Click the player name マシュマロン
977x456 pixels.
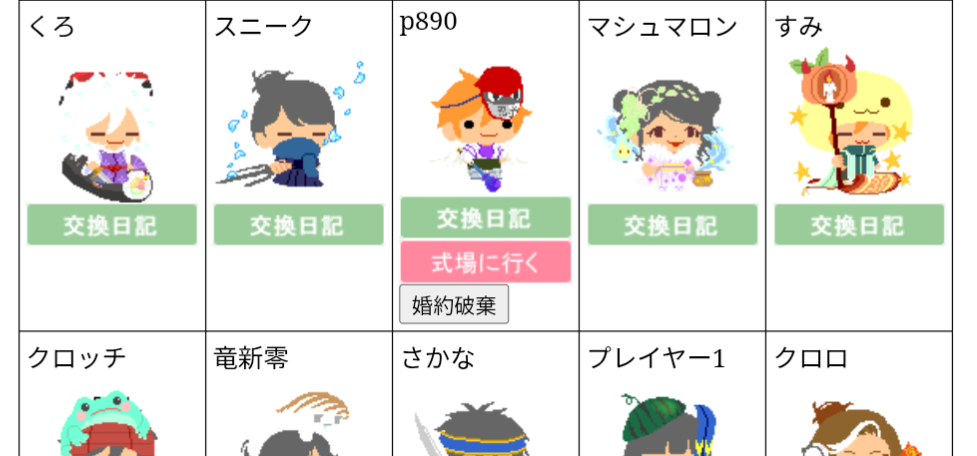662,27
